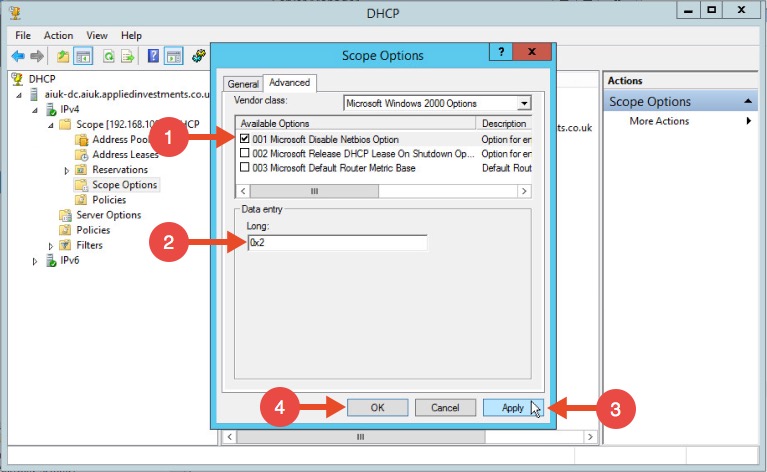Uncheck 001 Microsoft Disable Netbios Option

pyautogui.click(x=245, y=139)
